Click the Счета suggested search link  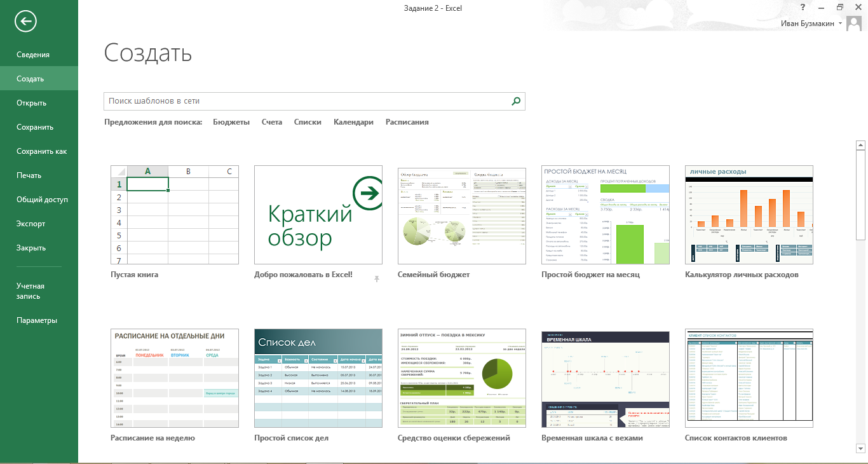pyautogui.click(x=272, y=122)
